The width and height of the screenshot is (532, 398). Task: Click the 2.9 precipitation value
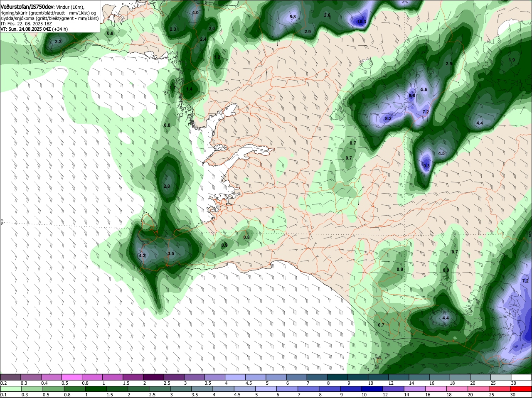click(308, 32)
